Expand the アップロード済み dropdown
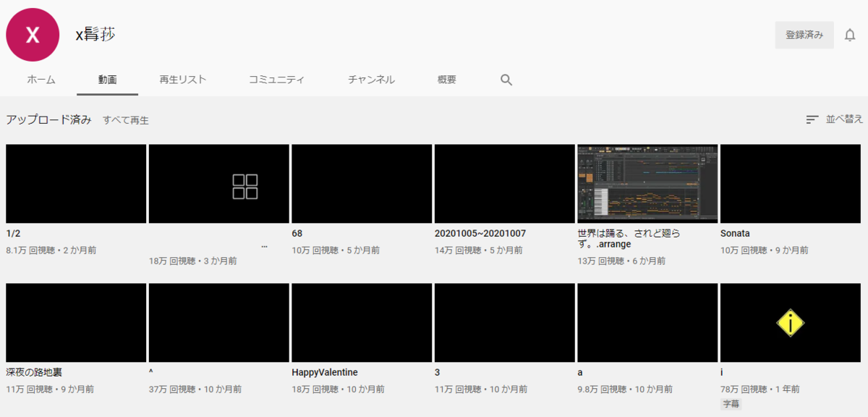Screen dimensions: 868x417 pyautogui.click(x=48, y=119)
